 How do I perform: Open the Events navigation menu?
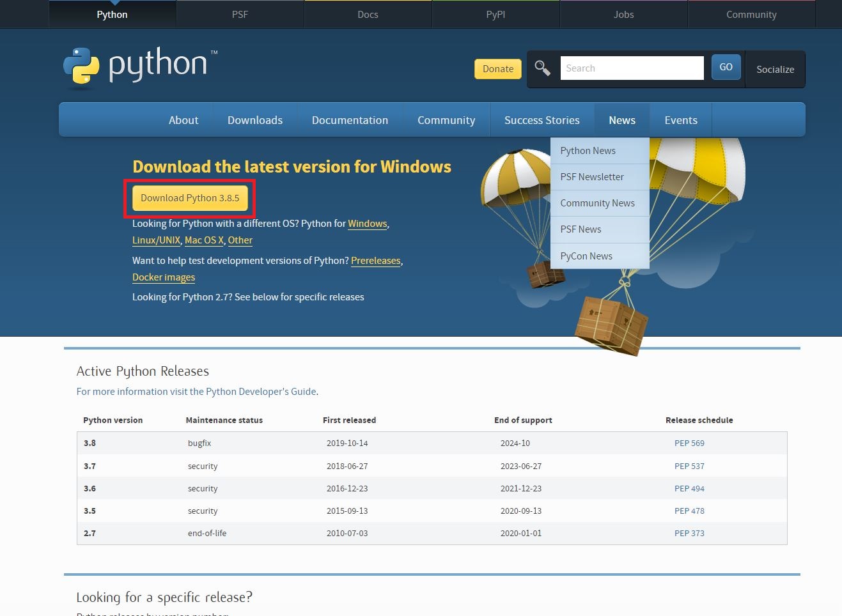pos(681,120)
